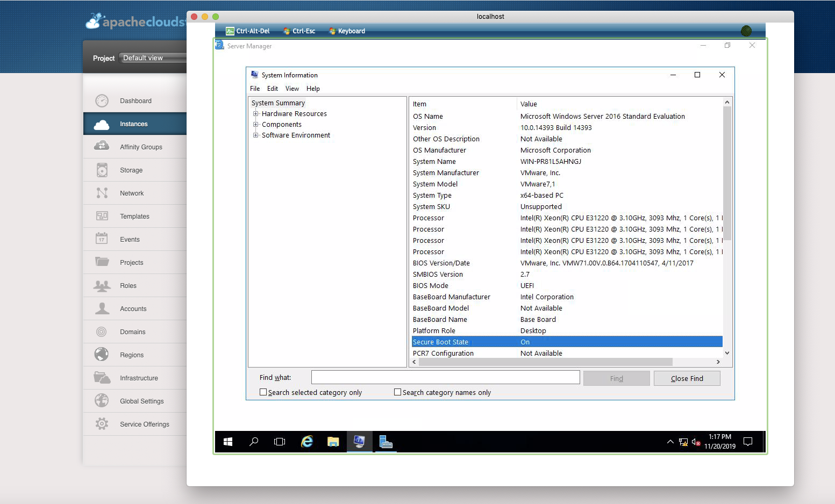Open the Events calendar icon

pyautogui.click(x=102, y=239)
